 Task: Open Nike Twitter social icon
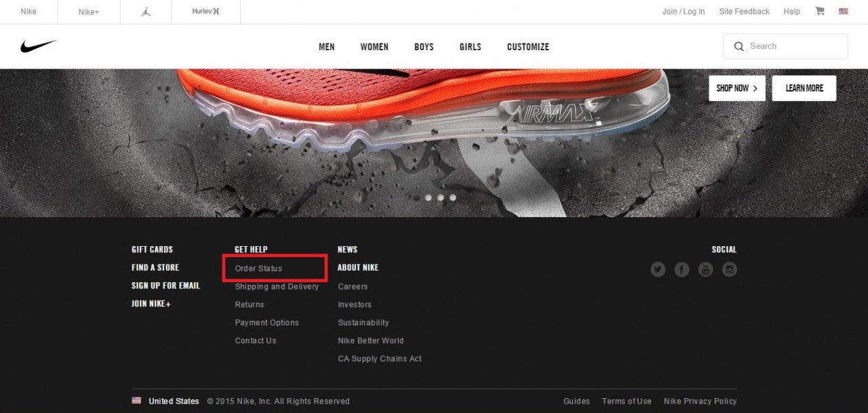tap(658, 269)
